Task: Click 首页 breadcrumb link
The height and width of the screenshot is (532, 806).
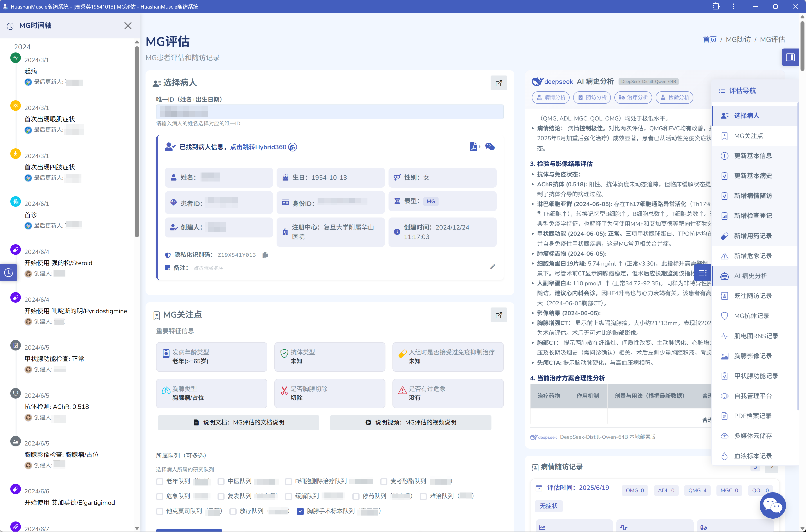Action: point(710,39)
